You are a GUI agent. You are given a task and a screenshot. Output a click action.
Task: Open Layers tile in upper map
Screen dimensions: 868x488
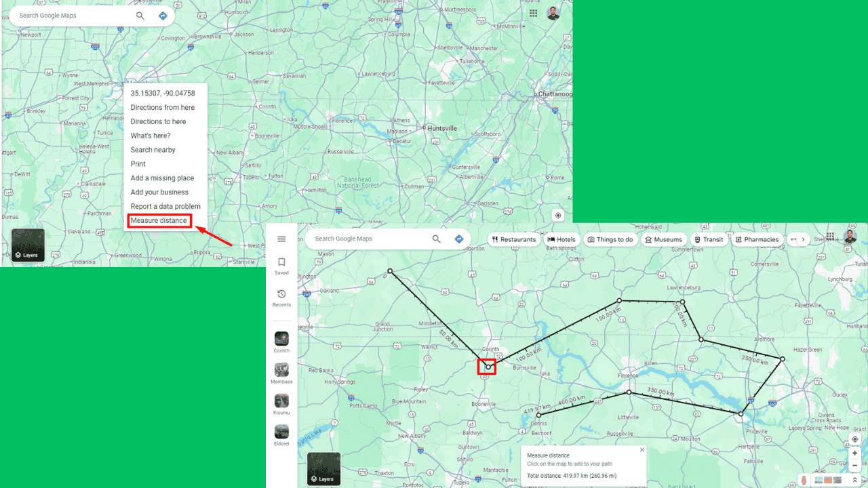point(28,245)
